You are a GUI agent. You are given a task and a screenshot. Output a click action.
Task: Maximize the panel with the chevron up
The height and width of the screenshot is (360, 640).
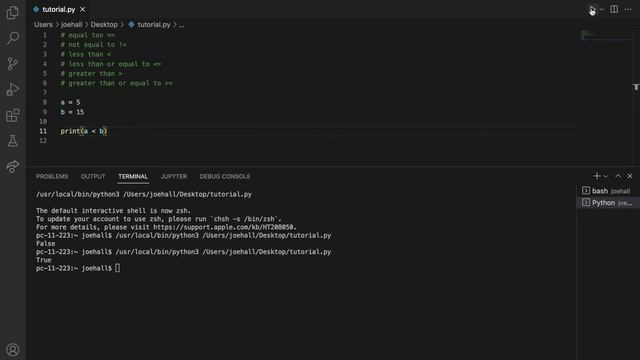tap(618, 176)
